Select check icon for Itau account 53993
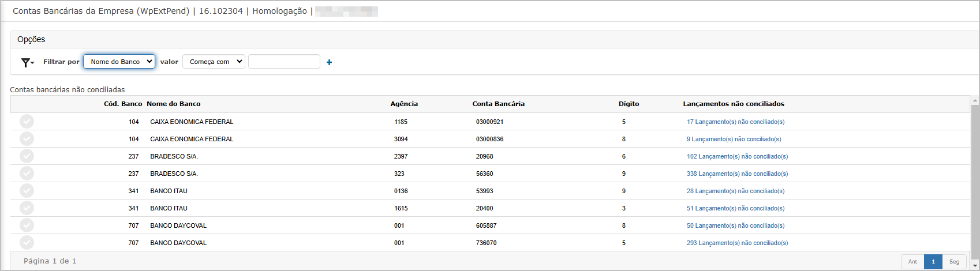The height and width of the screenshot is (271, 980). pos(27,190)
